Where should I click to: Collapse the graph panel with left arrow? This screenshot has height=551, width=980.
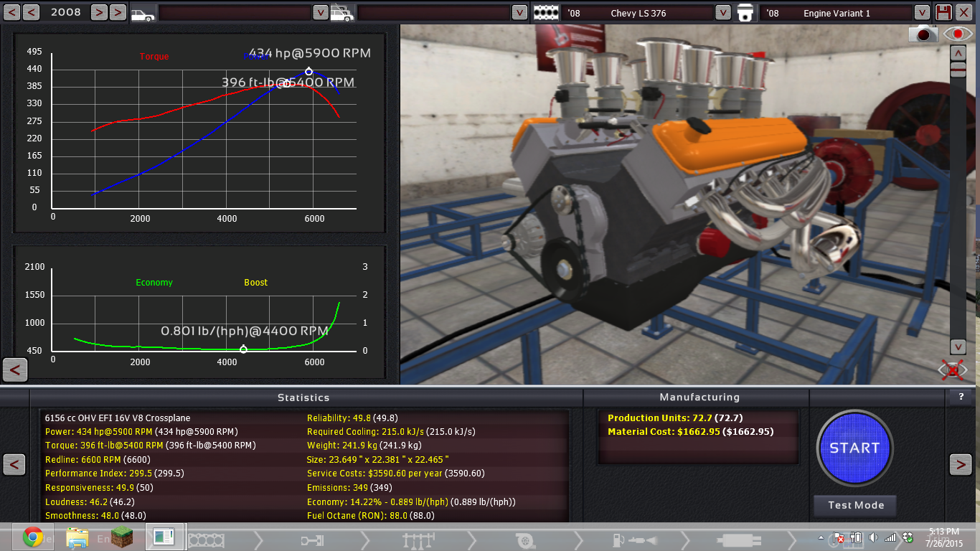pos(15,370)
